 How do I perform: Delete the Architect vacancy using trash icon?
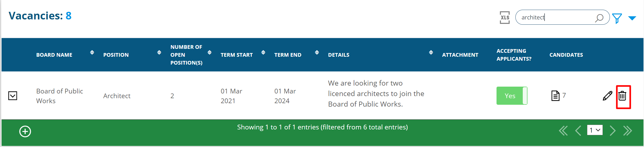click(622, 96)
